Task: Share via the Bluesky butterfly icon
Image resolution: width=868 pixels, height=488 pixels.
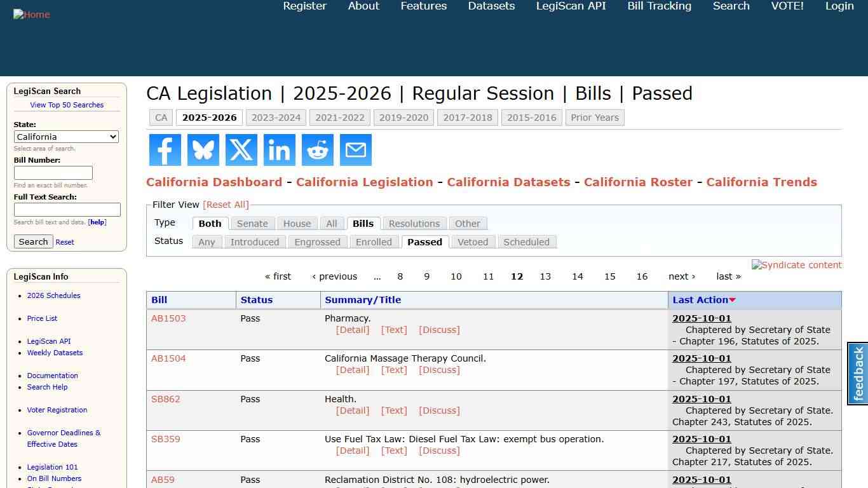Action: (203, 150)
